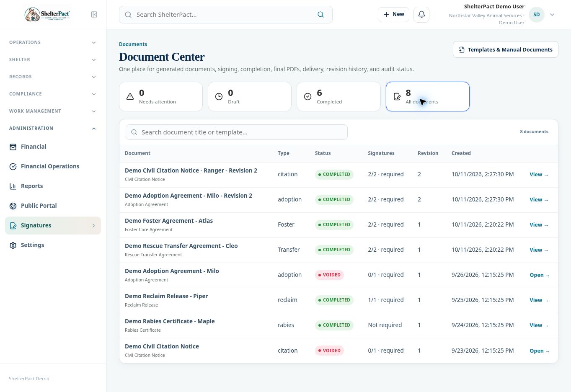
Task: View the Demo Rescue Transfer Agreement - Cleo
Action: click(539, 250)
